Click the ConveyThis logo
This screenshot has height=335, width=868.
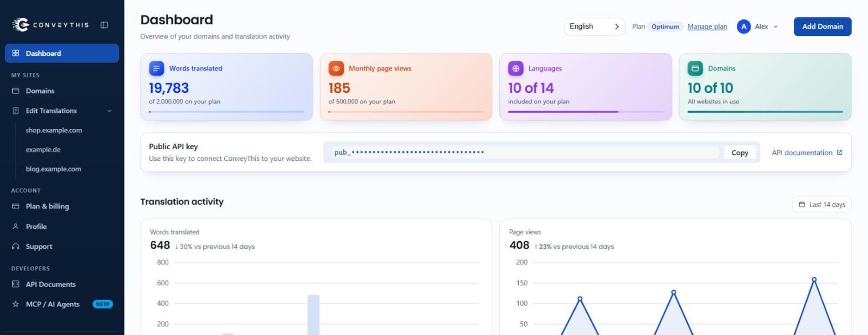[50, 24]
